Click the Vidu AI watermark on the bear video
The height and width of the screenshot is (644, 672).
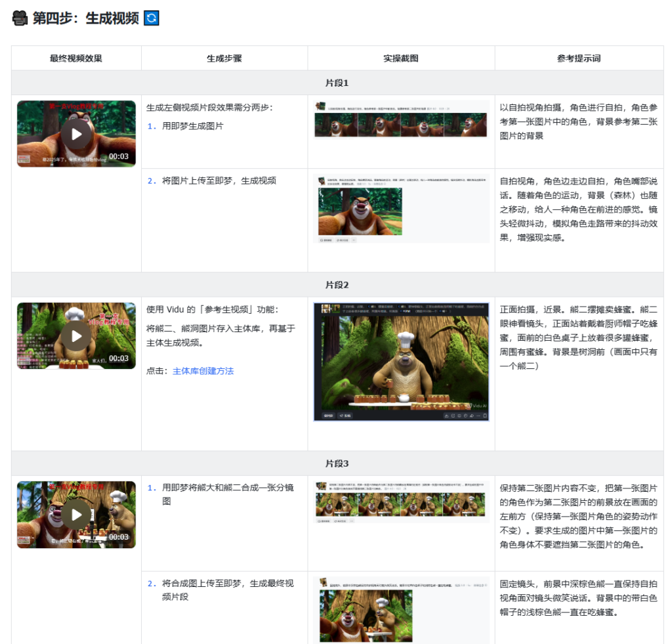point(478,406)
